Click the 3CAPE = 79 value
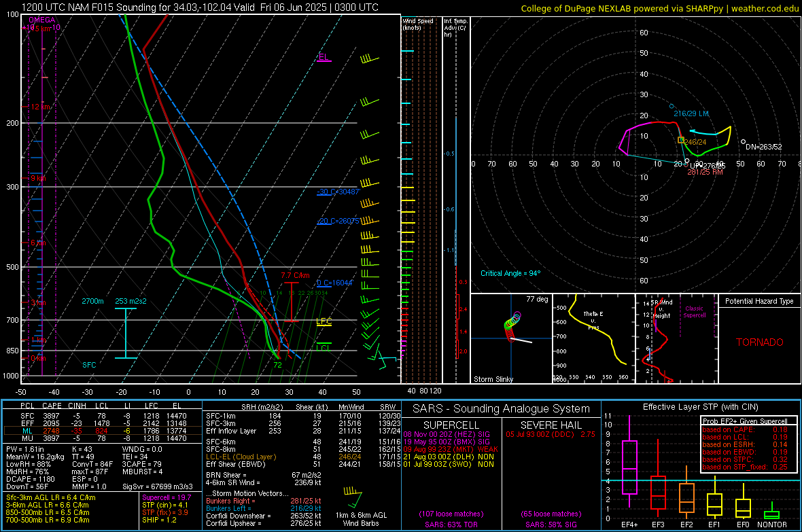This screenshot has width=802, height=532. click(141, 465)
